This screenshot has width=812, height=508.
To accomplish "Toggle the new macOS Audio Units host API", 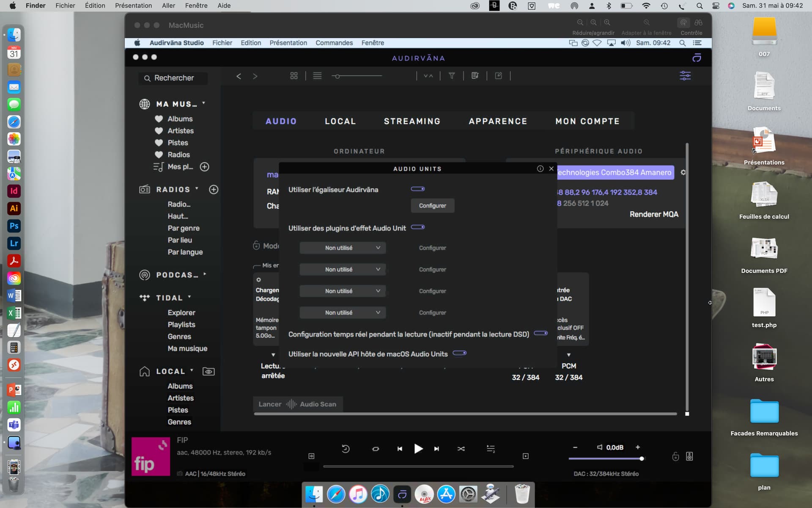I will click(x=460, y=353).
